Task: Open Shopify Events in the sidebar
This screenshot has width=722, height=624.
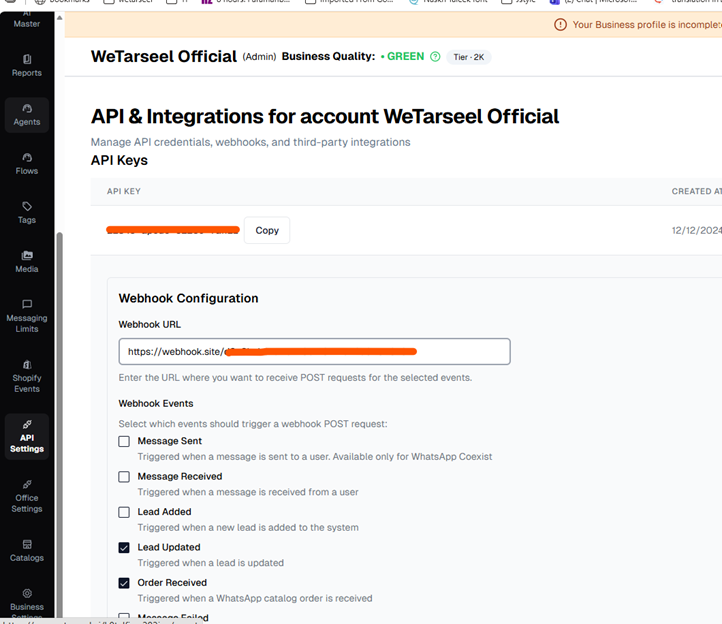Action: (27, 377)
